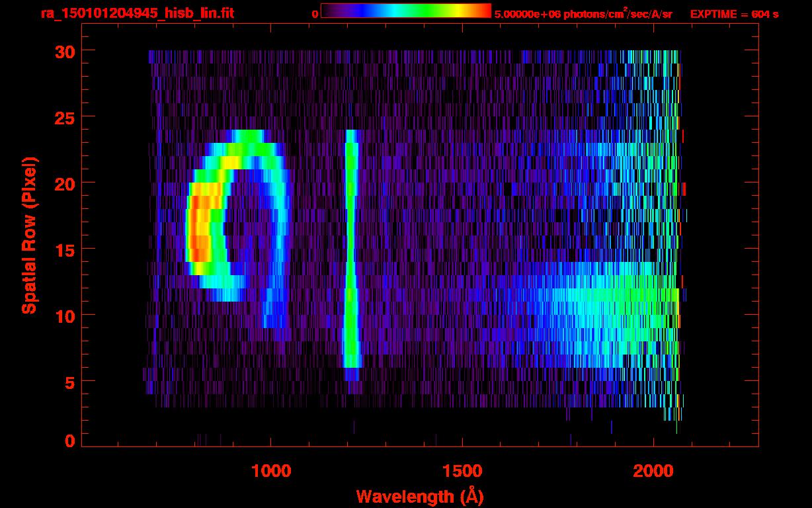Viewport: 812px width, 508px height.
Task: Click the 0 spatial row tick label
Action: tap(69, 441)
